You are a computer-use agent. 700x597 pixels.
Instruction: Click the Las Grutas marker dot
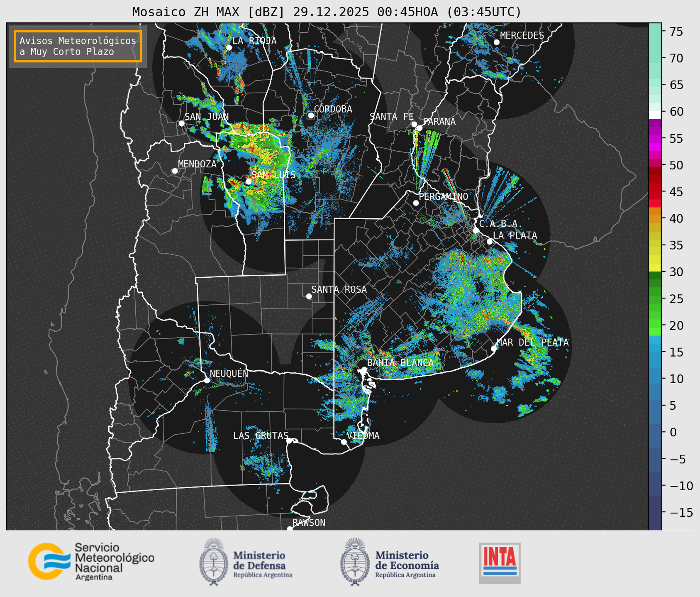[x=289, y=441]
